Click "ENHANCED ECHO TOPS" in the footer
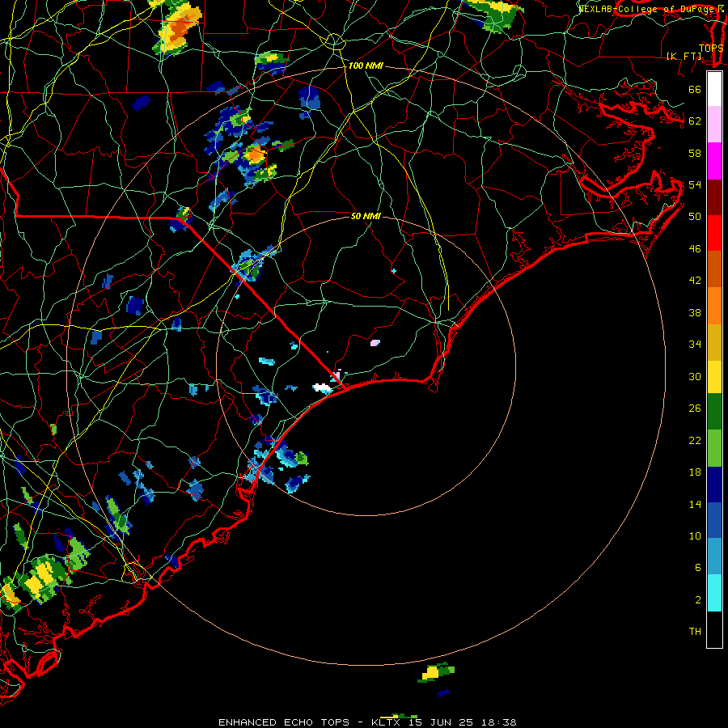Viewport: 728px width, 728px height. (284, 722)
